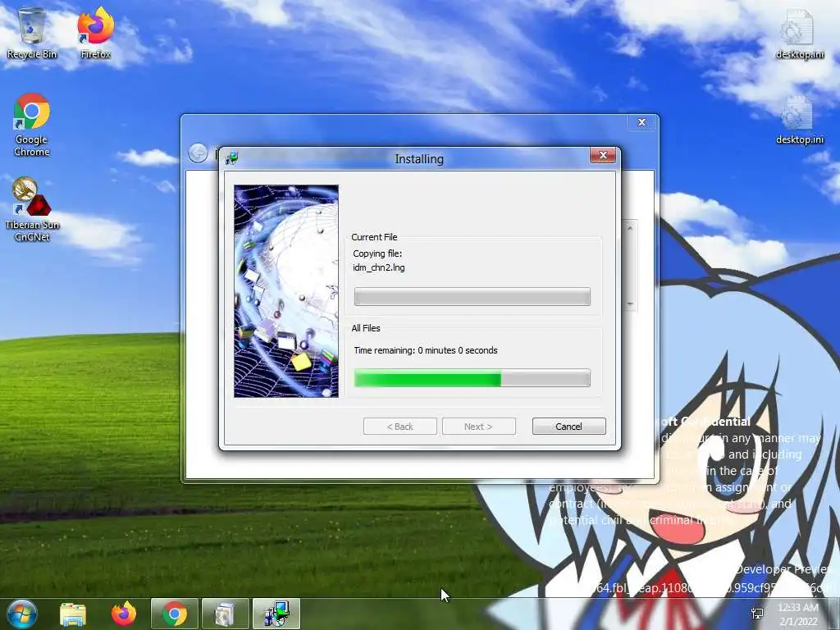Close the Installing dialog

point(603,155)
